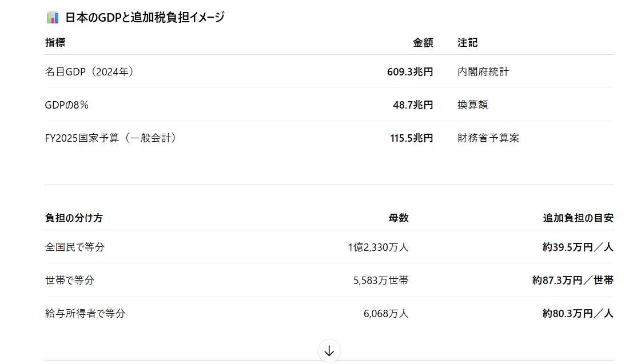Click the 注記 column header
The height and width of the screenshot is (364, 637).
click(468, 43)
